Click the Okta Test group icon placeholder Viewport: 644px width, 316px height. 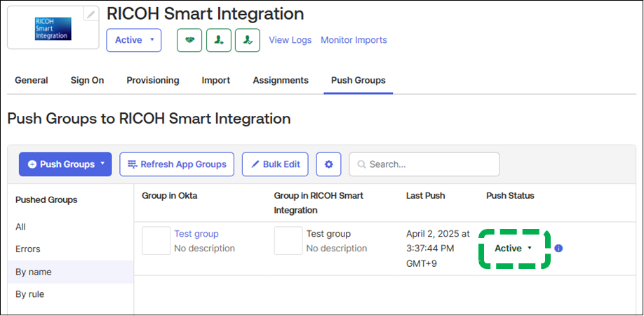pyautogui.click(x=156, y=240)
